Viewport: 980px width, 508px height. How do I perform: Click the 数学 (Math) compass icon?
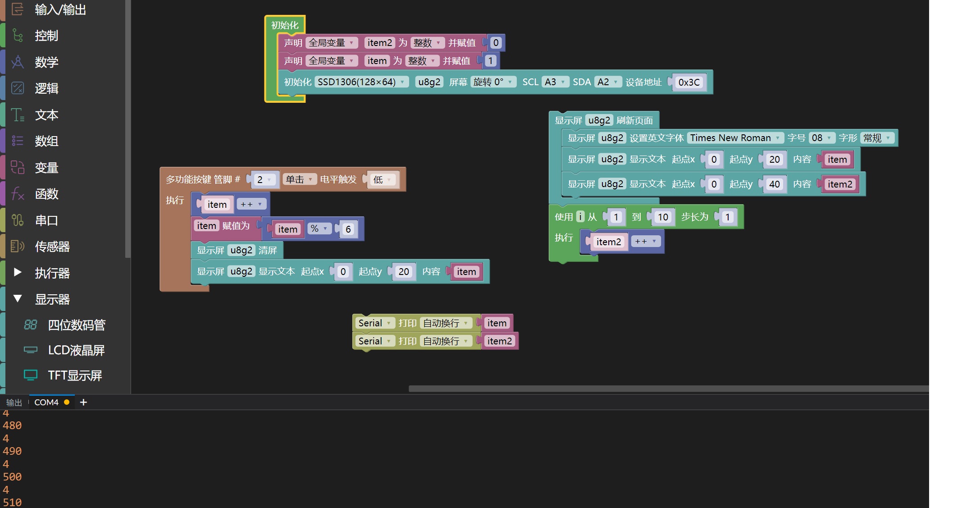[17, 62]
